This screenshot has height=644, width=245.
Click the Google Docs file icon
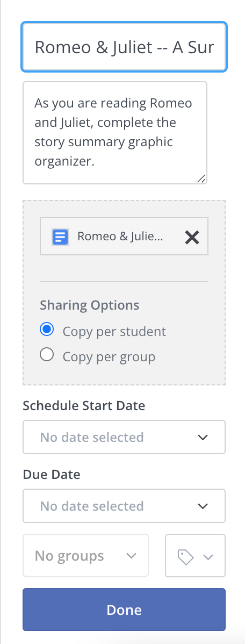60,237
